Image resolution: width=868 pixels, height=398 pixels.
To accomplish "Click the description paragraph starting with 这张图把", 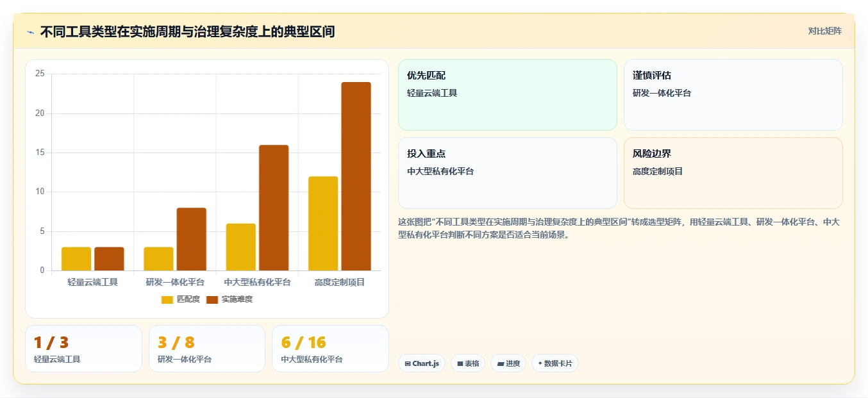I will click(619, 228).
